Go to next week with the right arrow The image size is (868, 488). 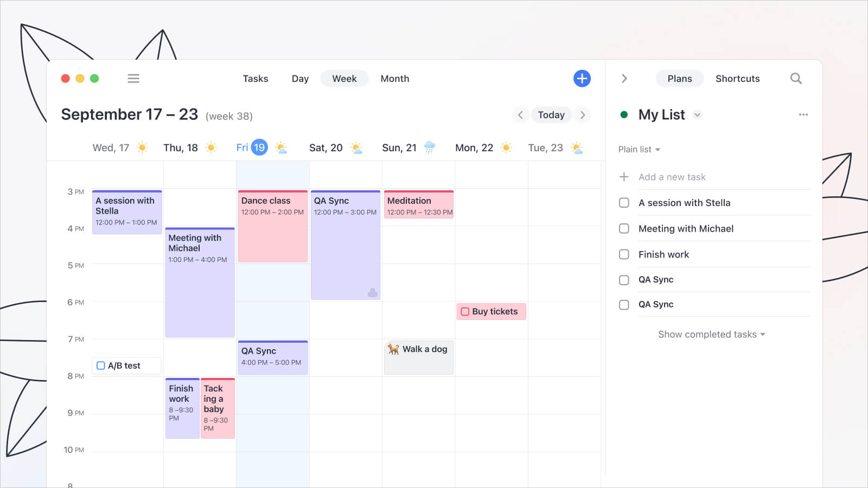pyautogui.click(x=583, y=114)
